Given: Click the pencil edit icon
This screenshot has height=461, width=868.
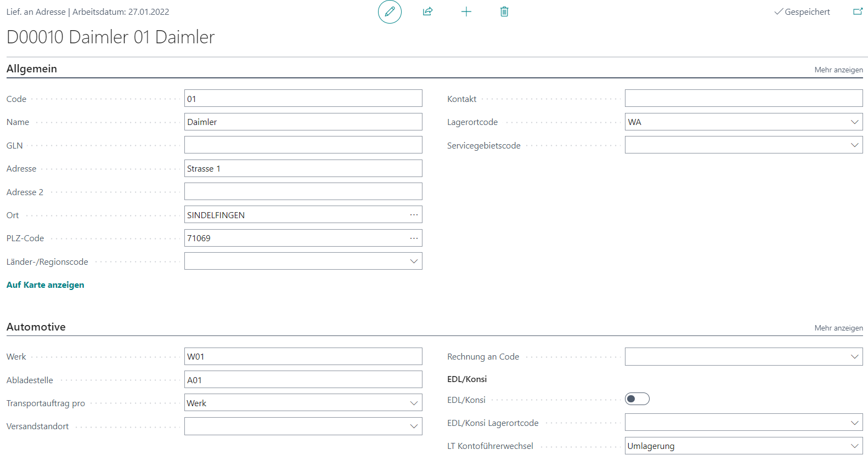Looking at the screenshot, I should (390, 12).
